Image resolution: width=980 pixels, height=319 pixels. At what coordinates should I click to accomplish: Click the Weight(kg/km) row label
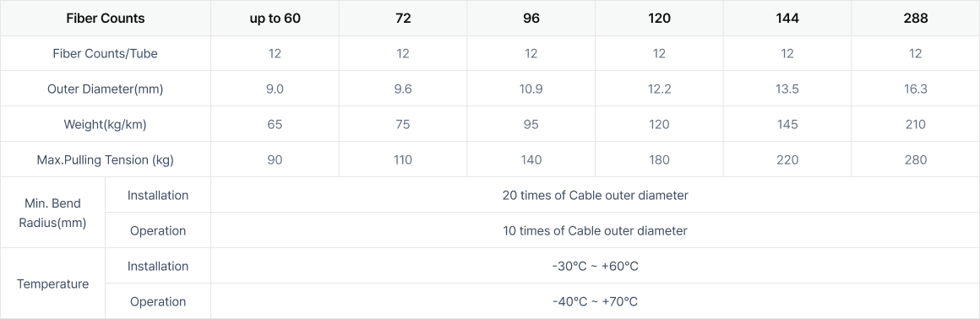point(105,125)
